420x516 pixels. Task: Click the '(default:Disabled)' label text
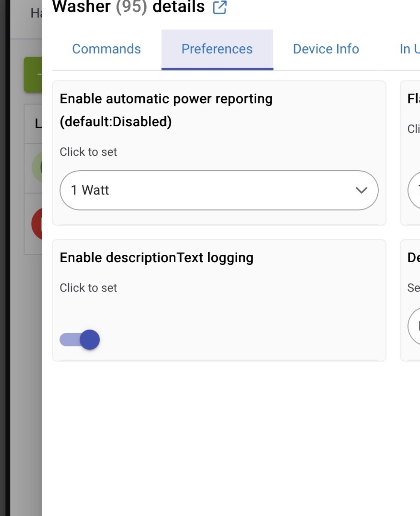[116, 122]
